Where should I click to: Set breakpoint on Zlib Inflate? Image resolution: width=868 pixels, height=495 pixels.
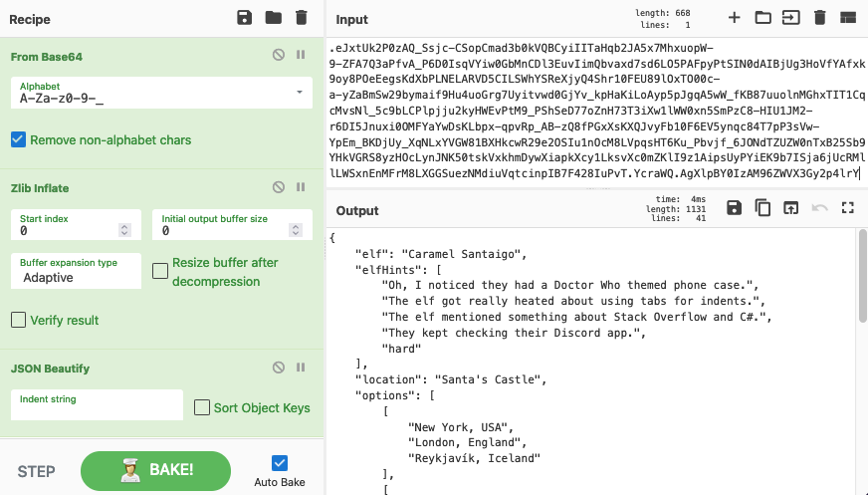301,187
